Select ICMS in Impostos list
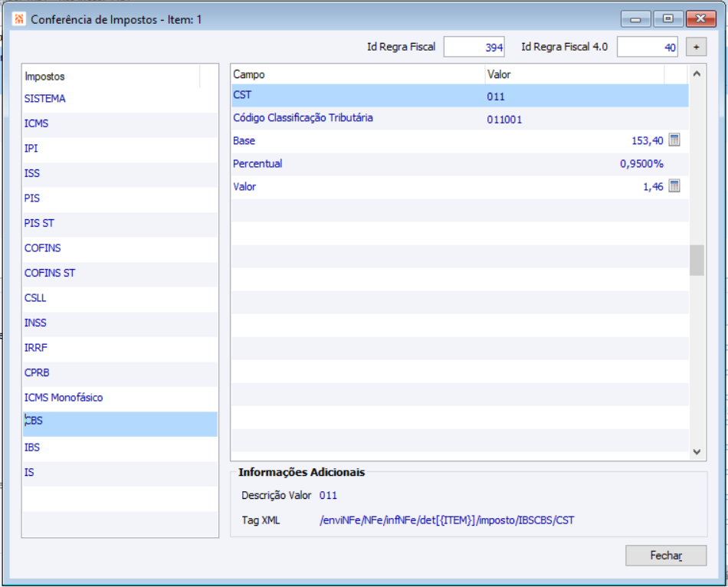Viewport: 728px width, 587px height. coord(120,124)
